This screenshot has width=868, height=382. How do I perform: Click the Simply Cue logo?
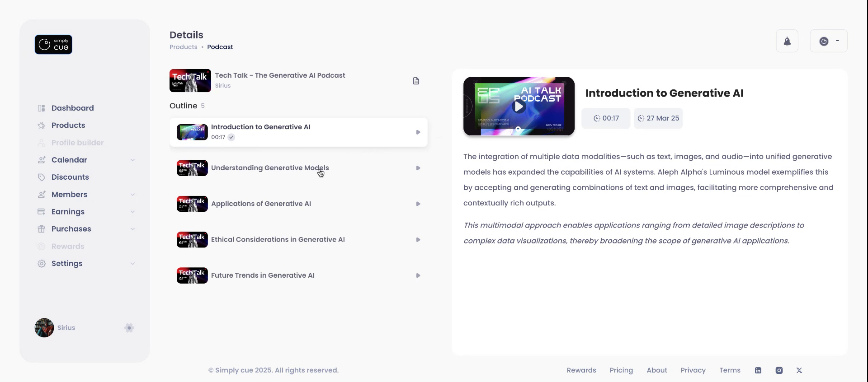coord(53,45)
